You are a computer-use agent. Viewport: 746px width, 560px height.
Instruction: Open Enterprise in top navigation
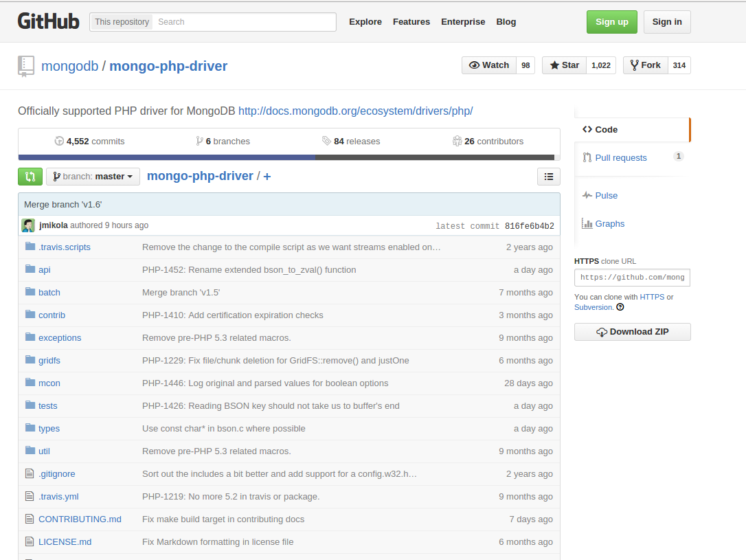tap(463, 22)
